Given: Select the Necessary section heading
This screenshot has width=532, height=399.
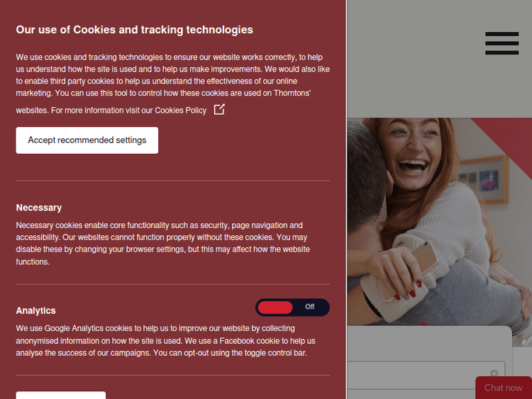Looking at the screenshot, I should (x=39, y=208).
